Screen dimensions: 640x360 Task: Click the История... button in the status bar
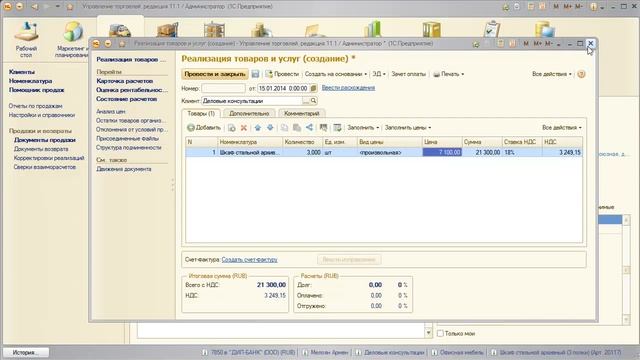[x=25, y=352]
